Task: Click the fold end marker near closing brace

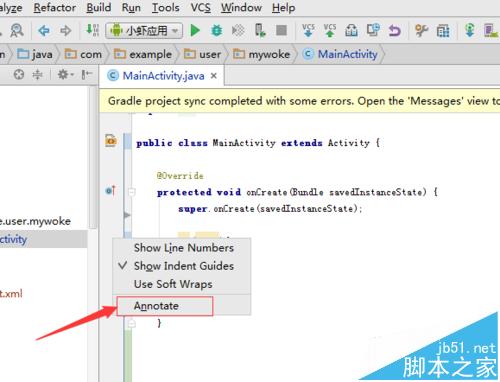Action: click(132, 323)
